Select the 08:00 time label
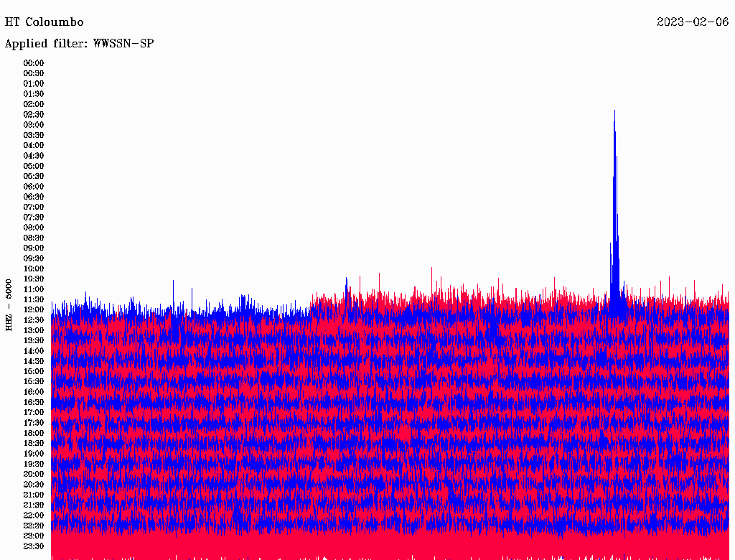The image size is (735, 560). (x=34, y=228)
